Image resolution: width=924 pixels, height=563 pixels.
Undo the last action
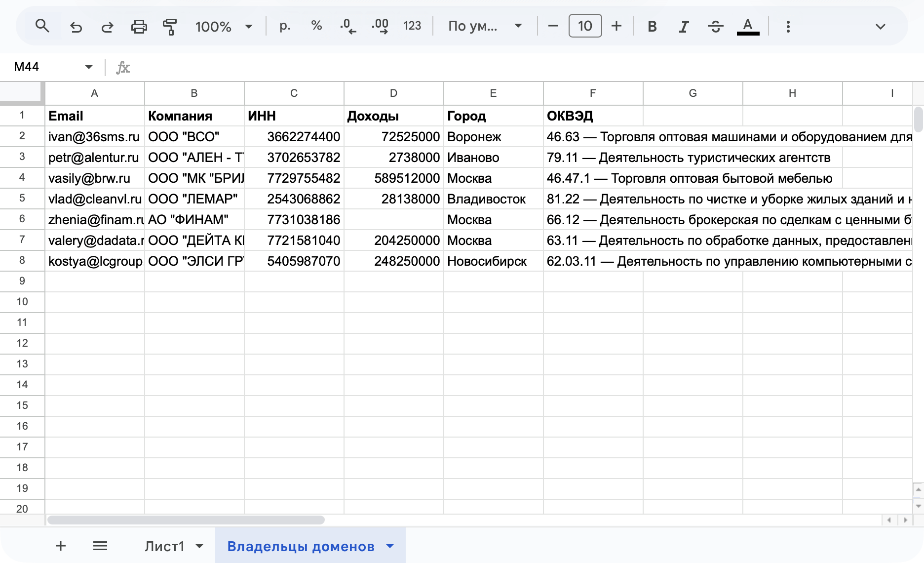[76, 26]
